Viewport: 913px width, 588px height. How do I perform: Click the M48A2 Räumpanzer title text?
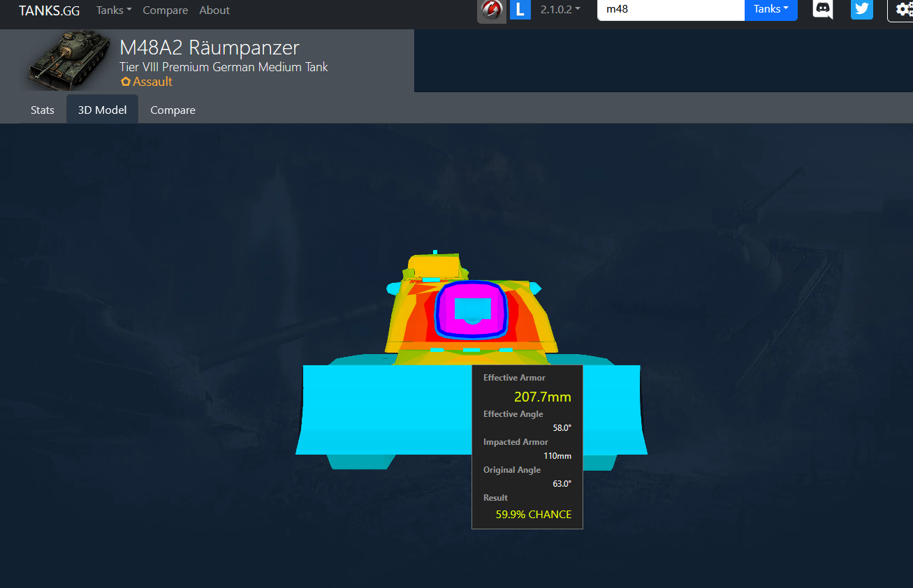coord(210,47)
